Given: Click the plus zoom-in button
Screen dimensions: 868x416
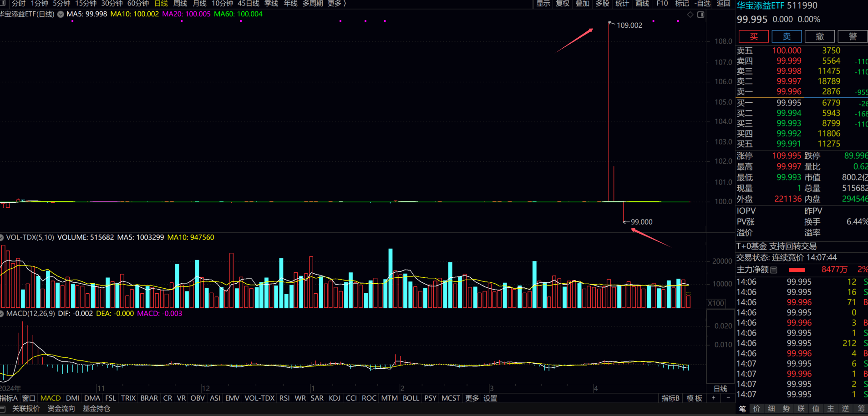Looking at the screenshot, I should coord(714,398).
